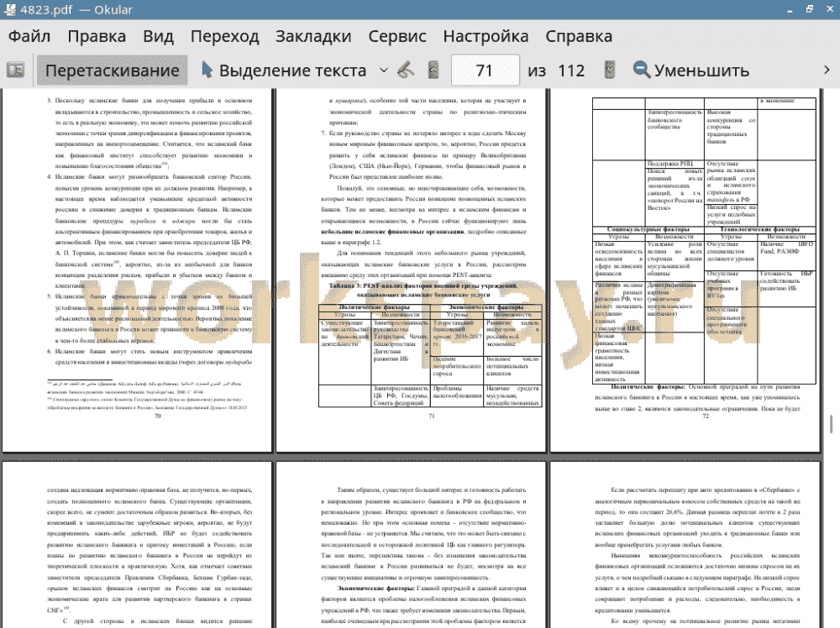
Task: Open the Закладки menu
Action: pos(313,36)
